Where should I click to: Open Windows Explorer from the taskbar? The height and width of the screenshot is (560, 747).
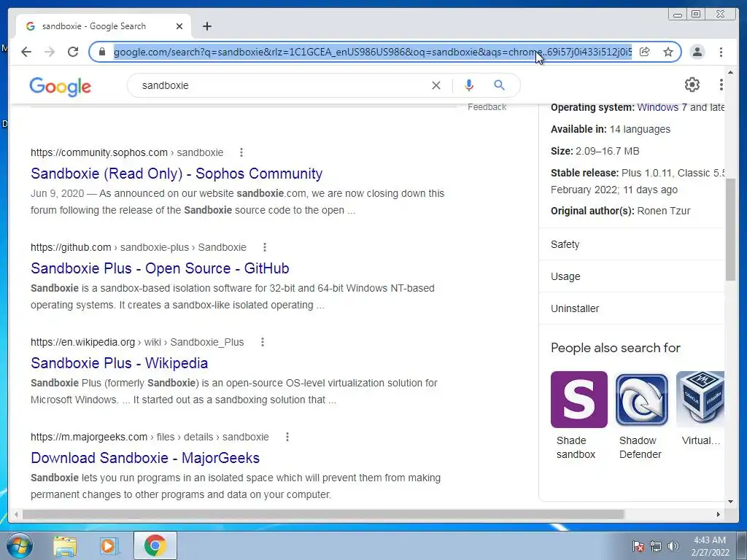(x=65, y=545)
